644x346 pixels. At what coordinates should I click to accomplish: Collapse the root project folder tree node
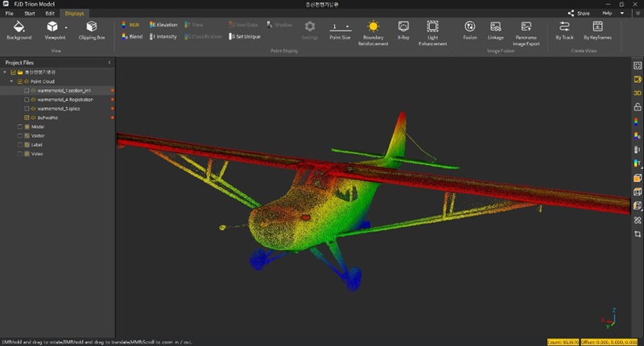pos(5,72)
